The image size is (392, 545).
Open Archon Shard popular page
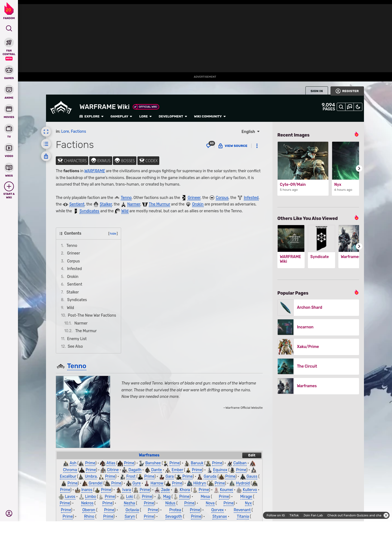coord(318,308)
